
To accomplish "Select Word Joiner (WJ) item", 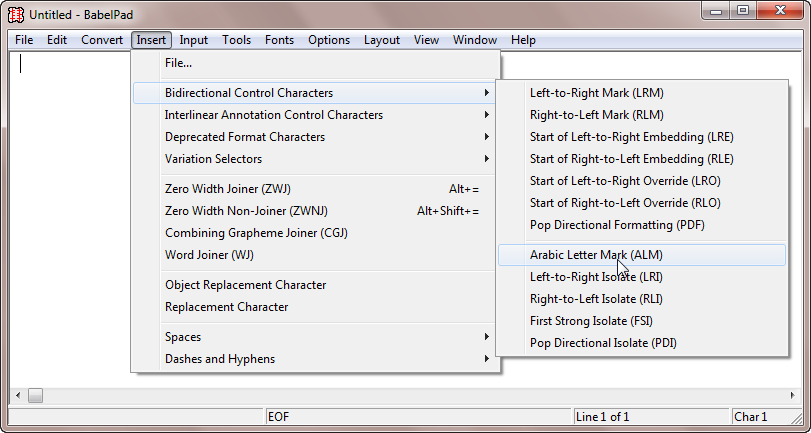I will 314,255.
